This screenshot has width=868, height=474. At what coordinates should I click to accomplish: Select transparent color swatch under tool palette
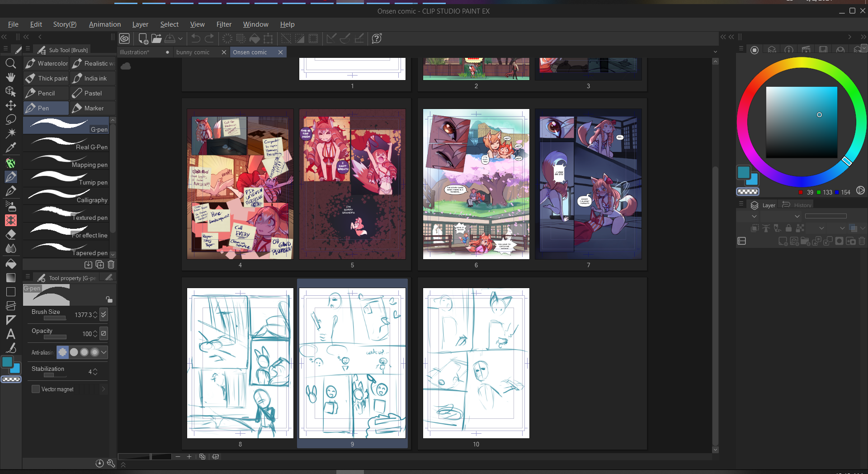click(11, 379)
